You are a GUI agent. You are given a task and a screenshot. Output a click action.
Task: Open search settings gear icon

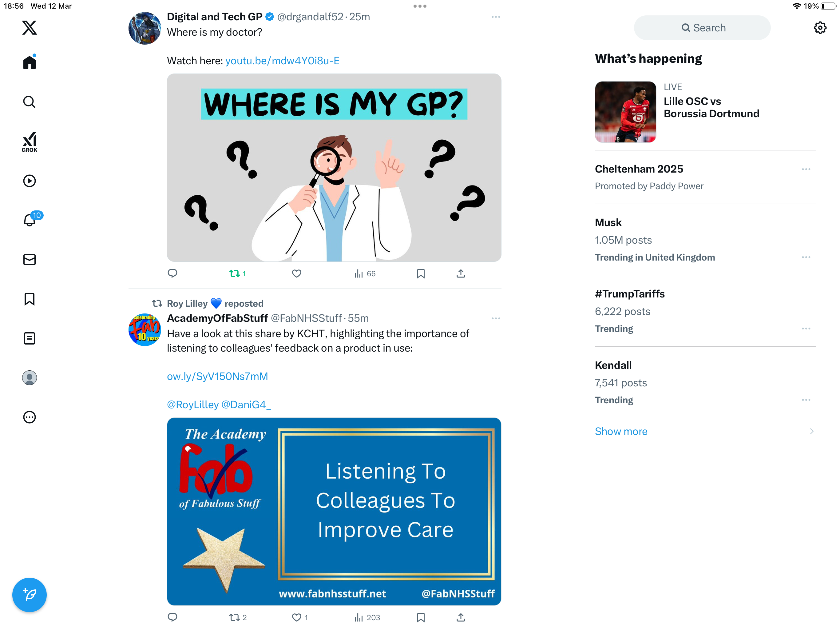[x=820, y=28]
